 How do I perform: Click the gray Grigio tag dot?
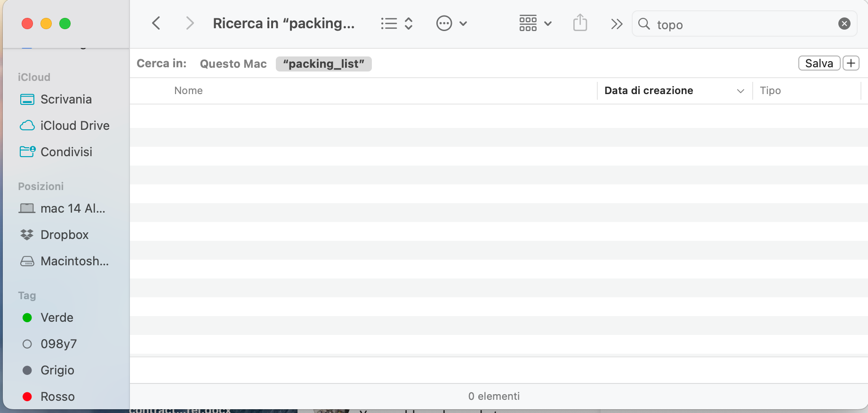(27, 370)
